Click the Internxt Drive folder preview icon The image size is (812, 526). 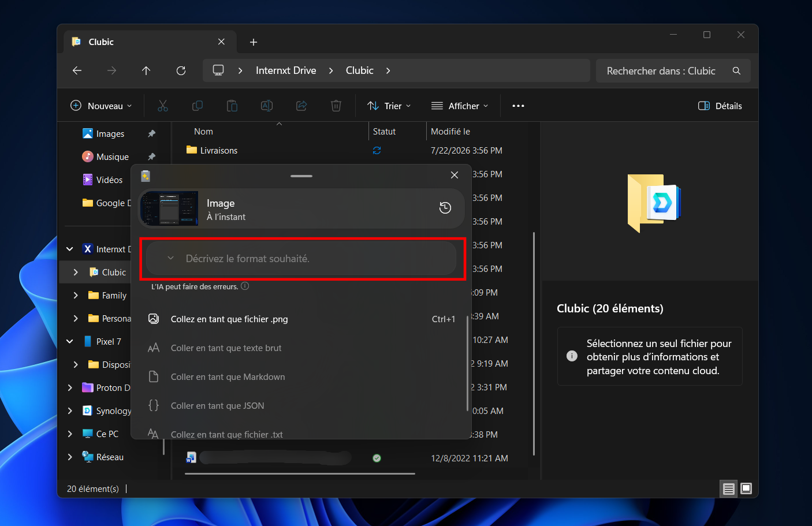point(654,203)
